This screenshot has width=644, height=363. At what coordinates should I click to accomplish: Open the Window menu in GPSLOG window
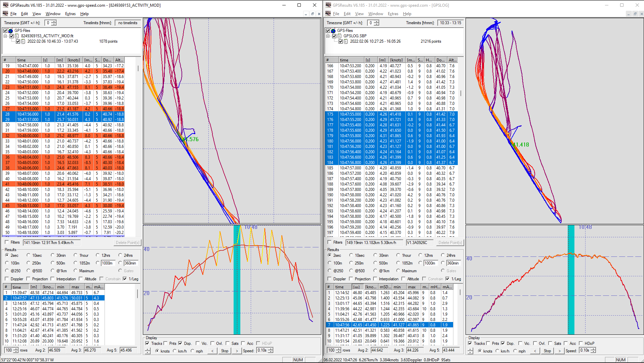point(375,14)
